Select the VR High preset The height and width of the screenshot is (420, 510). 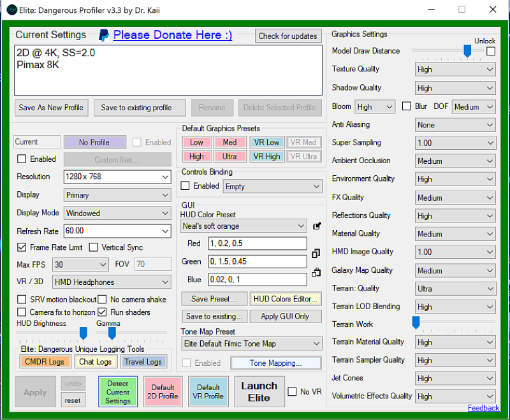267,156
